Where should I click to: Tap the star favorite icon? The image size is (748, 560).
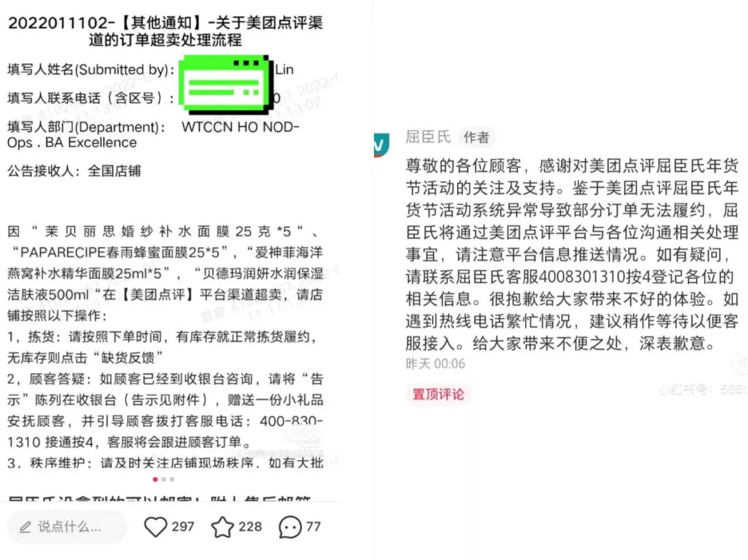tap(222, 527)
